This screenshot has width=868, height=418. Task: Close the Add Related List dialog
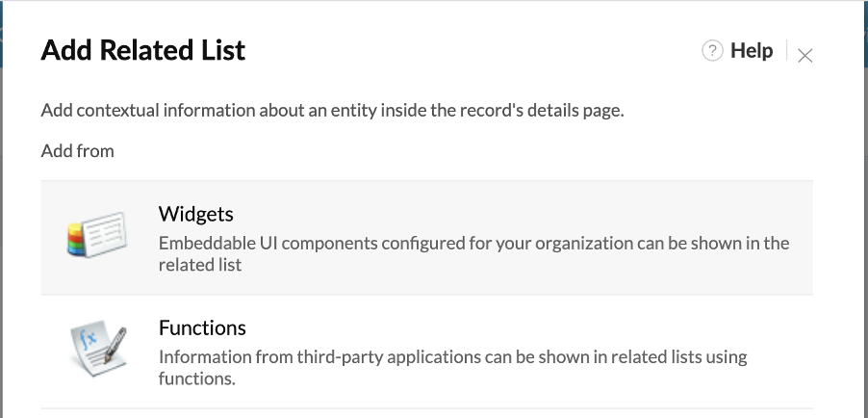click(804, 56)
